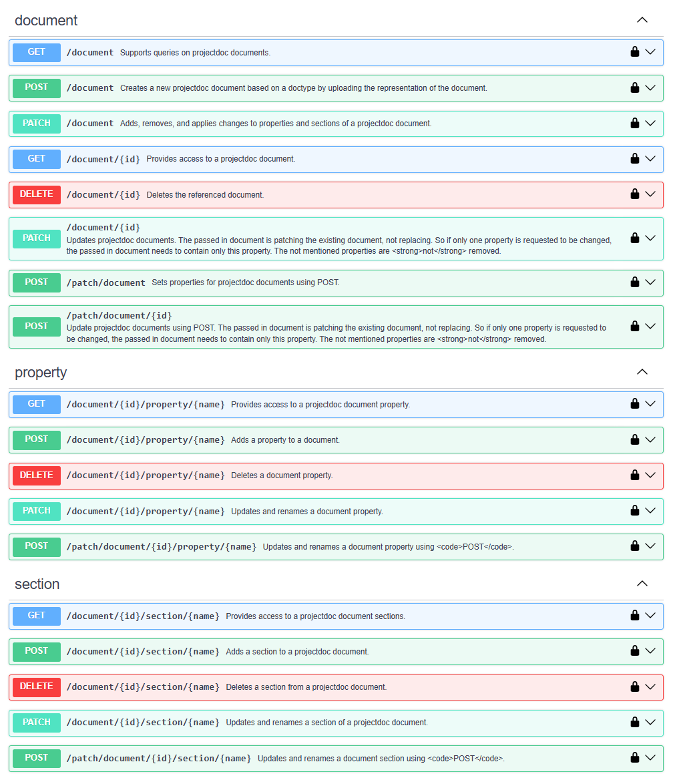Click the lock icon on DELETE /document/{id}
Image resolution: width=673 pixels, height=784 pixels.
coord(635,194)
